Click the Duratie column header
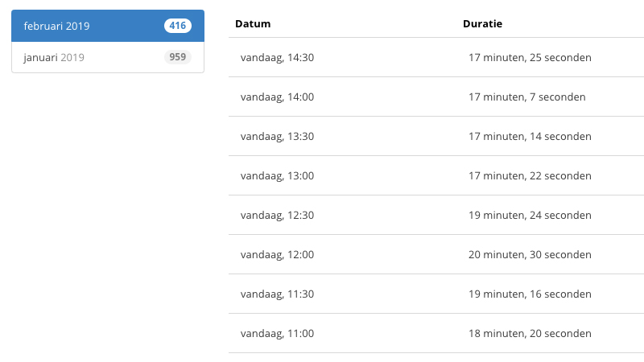644x362 pixels. (x=482, y=24)
